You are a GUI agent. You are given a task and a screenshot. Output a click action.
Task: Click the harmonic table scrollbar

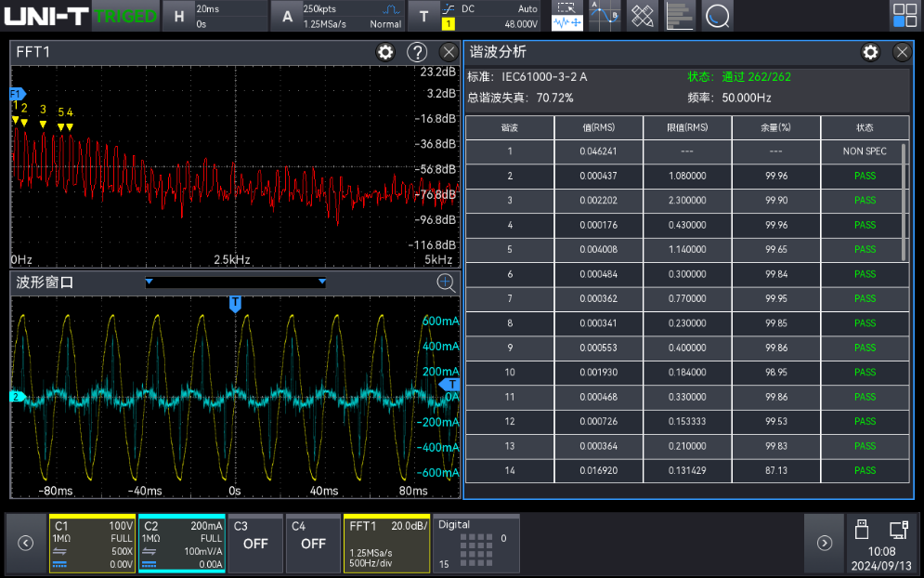point(904,203)
